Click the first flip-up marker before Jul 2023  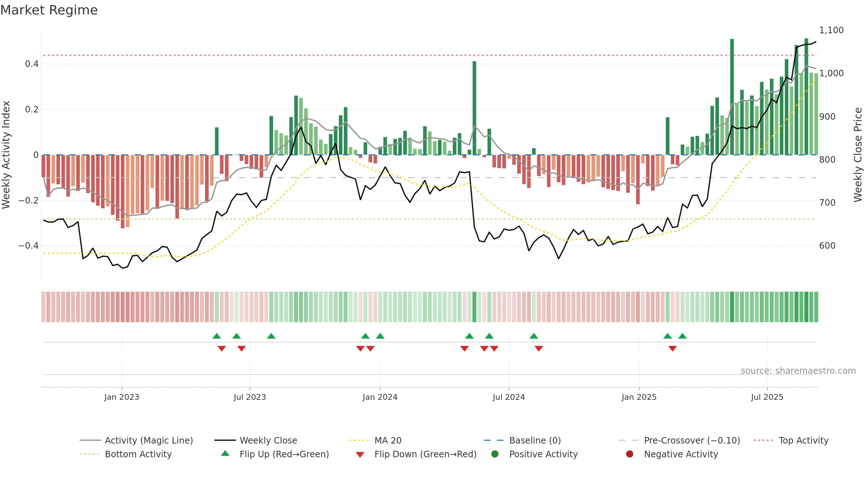[x=217, y=336]
